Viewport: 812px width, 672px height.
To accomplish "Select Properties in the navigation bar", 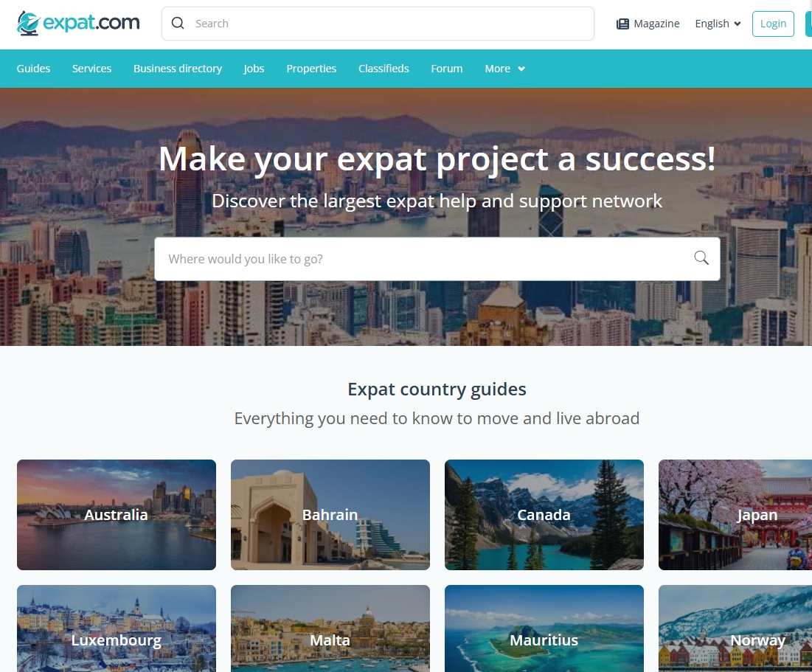I will (x=311, y=69).
